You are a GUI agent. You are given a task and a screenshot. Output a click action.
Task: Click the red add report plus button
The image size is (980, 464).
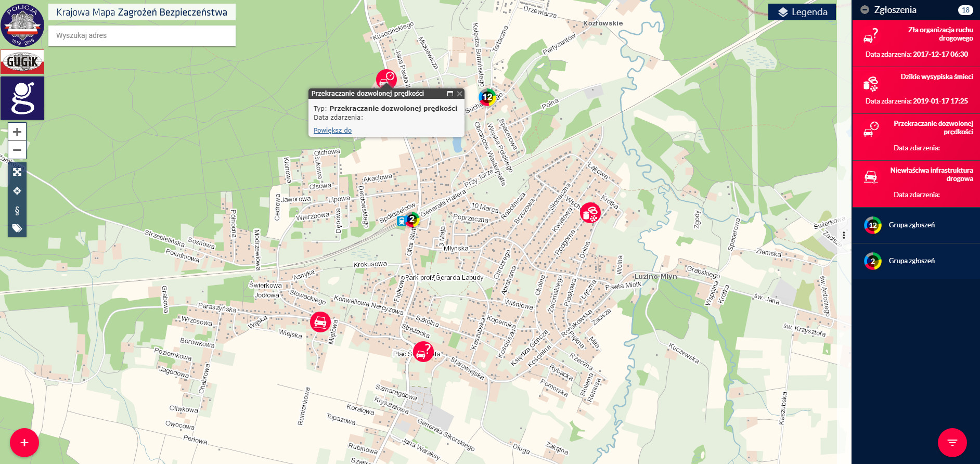coord(24,443)
